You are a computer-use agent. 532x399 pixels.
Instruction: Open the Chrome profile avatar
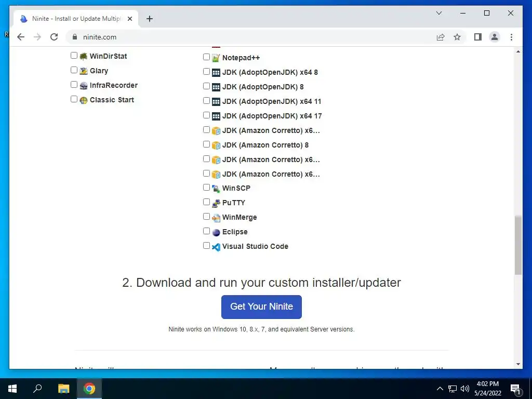[x=495, y=37]
